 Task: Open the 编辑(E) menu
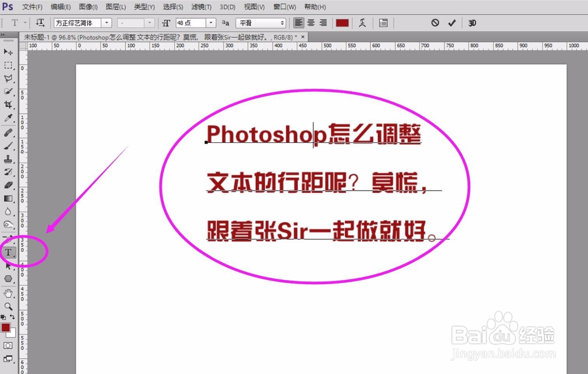(x=61, y=6)
